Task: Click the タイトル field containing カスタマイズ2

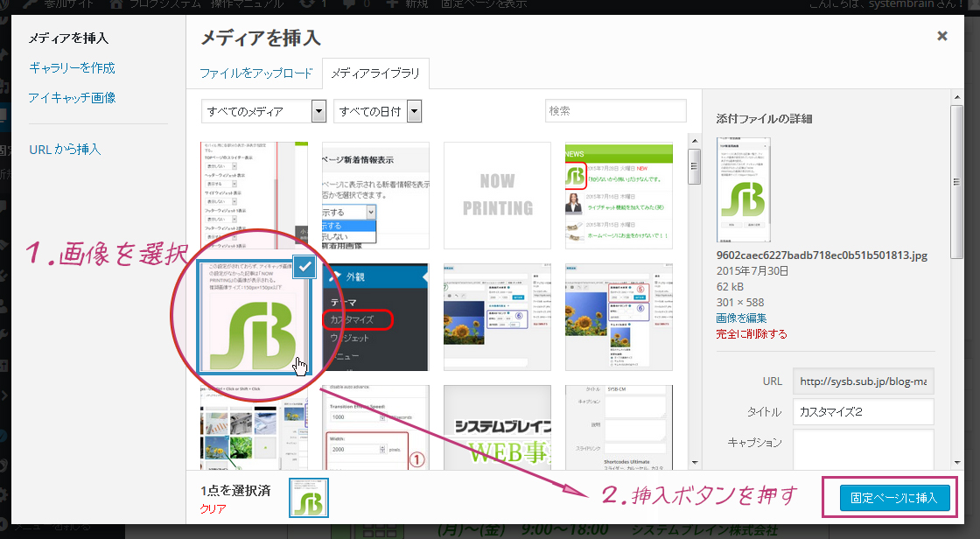Action: pos(863,411)
